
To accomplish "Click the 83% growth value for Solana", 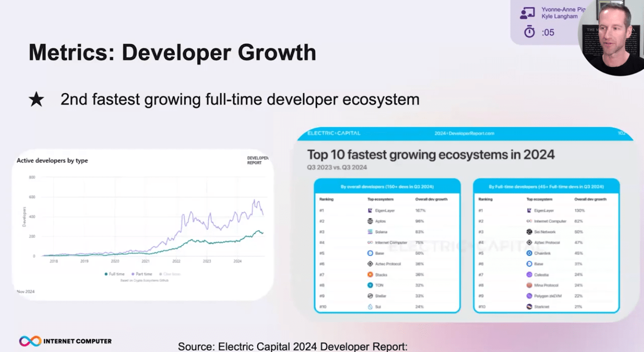I will click(x=420, y=232).
